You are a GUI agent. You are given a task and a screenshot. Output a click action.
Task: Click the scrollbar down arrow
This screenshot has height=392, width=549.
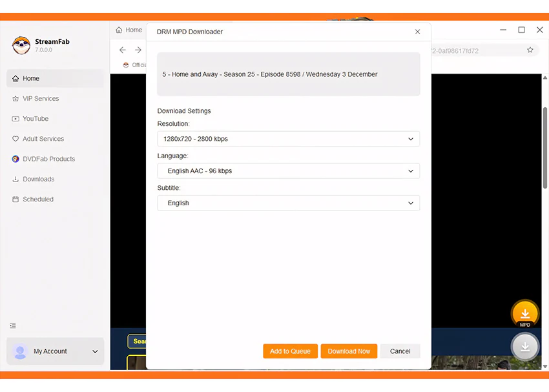coord(544,366)
